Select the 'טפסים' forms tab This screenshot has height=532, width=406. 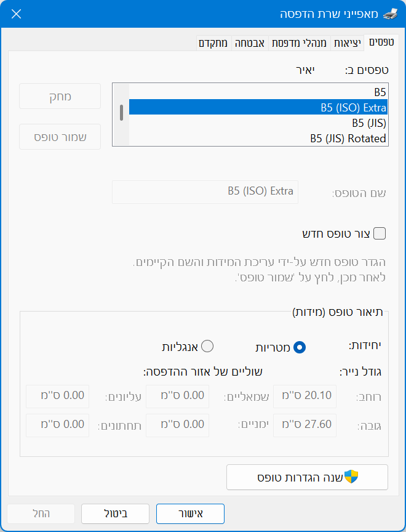(381, 42)
